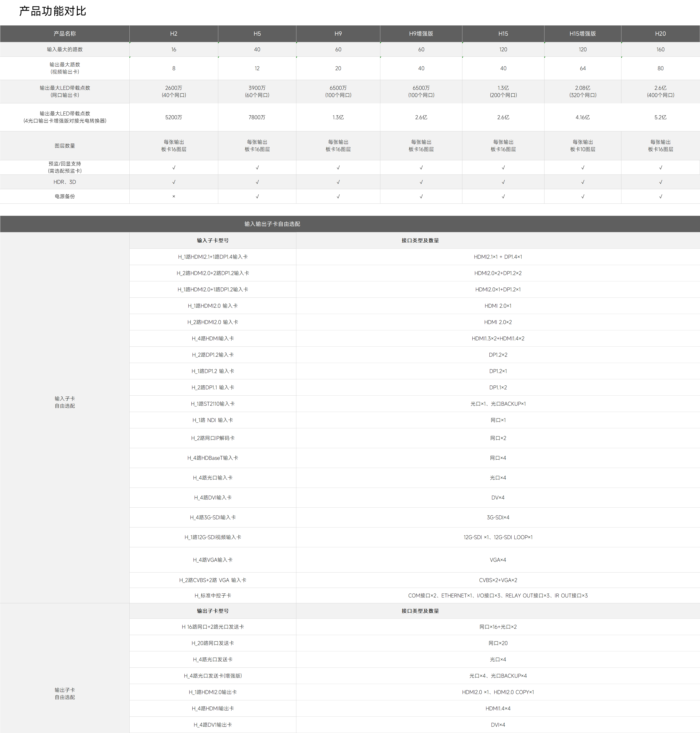Click the 输入子卡型号 column heading
Screen dimensions: 700x733
point(213,240)
